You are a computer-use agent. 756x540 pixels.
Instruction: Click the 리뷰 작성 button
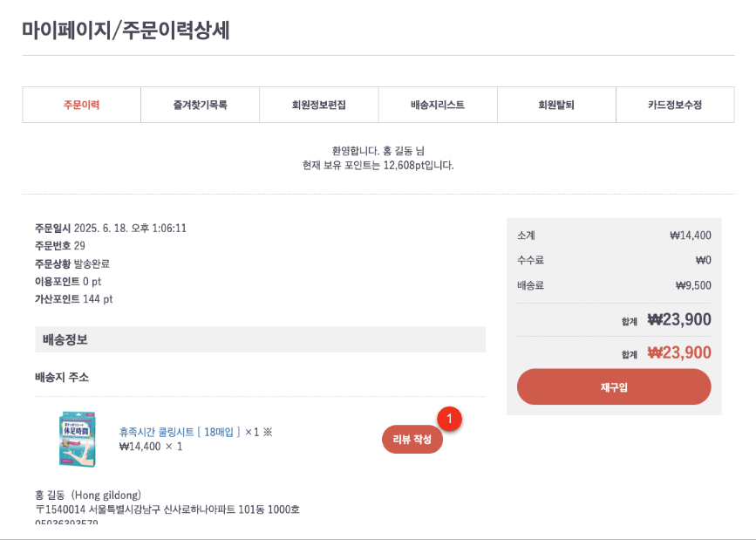tap(412, 440)
